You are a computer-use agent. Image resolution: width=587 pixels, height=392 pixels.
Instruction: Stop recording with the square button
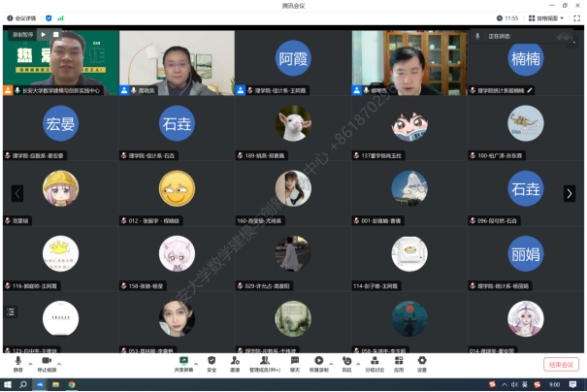coord(55,34)
